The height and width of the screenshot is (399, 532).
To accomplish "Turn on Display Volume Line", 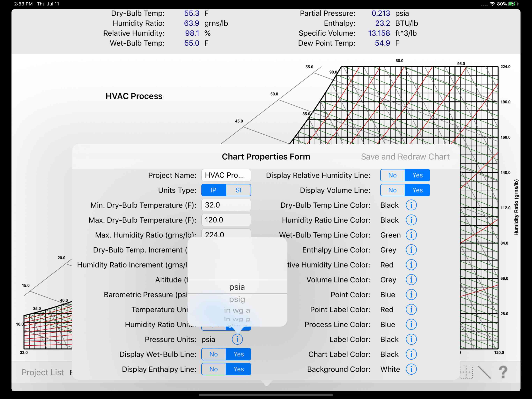I will tap(417, 190).
